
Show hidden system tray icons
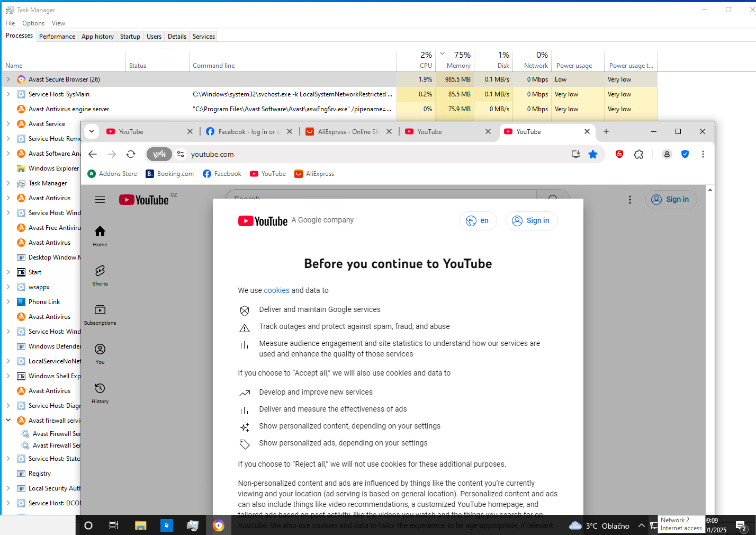coord(641,525)
